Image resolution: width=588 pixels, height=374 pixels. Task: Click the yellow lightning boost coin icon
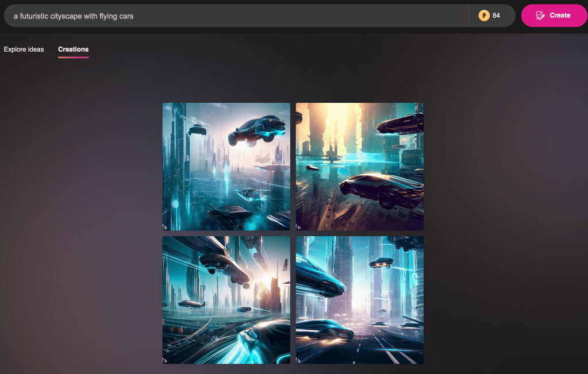click(x=484, y=16)
